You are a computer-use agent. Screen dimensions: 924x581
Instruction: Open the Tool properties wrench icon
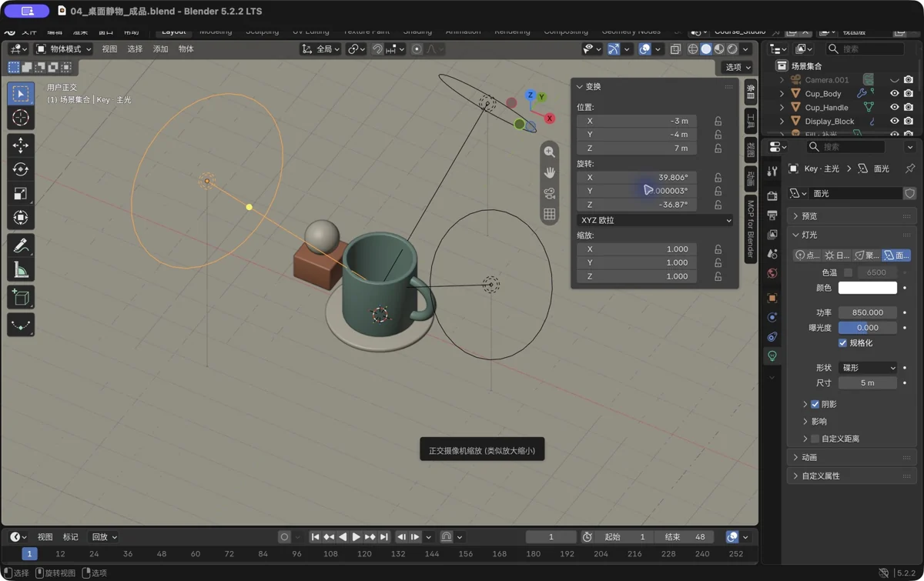tap(772, 172)
